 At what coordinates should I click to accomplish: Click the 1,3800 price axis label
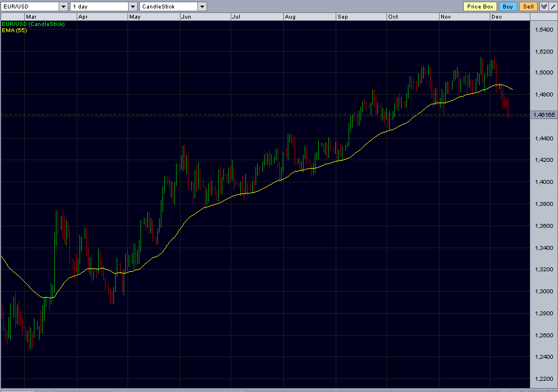[544, 204]
